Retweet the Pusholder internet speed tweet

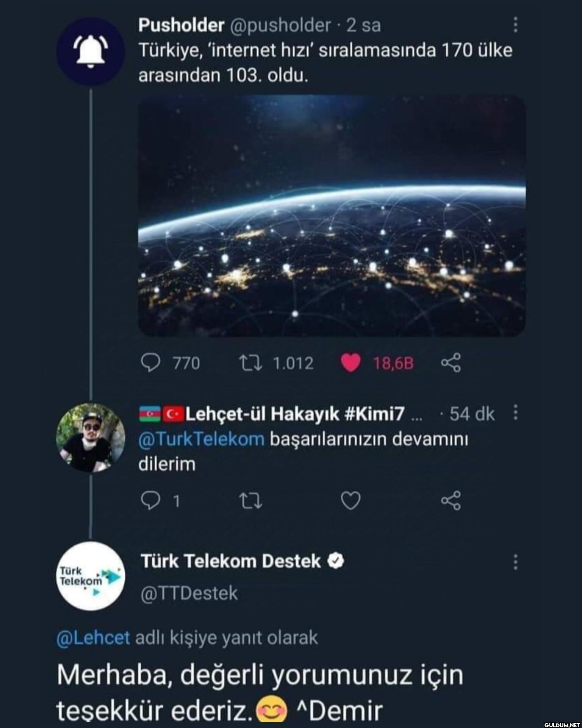click(x=251, y=363)
